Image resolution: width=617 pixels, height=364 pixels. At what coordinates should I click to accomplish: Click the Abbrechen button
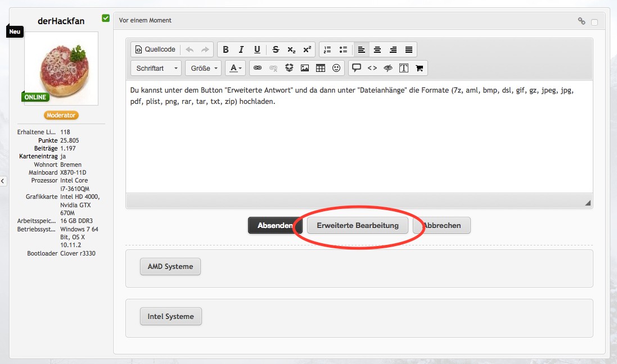(442, 226)
